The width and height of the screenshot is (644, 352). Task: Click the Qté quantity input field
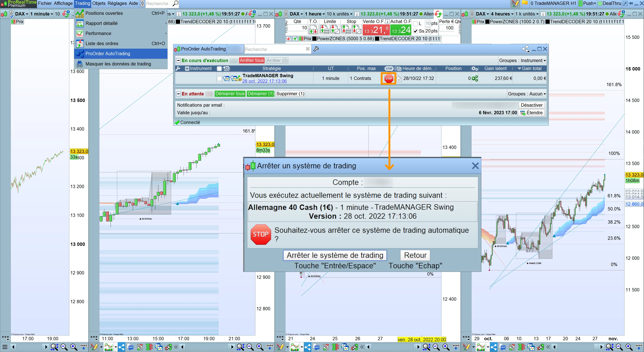[298, 28]
